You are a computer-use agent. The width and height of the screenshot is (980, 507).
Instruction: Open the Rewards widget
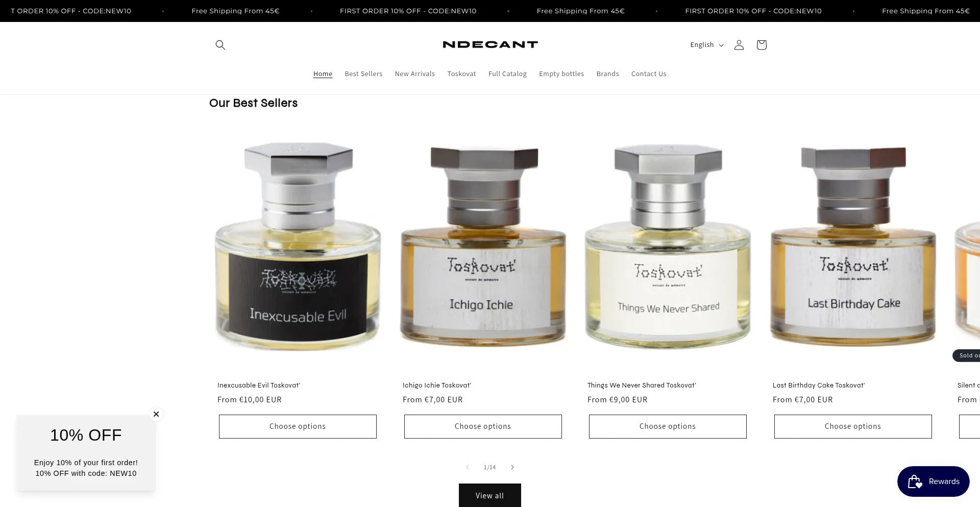click(933, 481)
